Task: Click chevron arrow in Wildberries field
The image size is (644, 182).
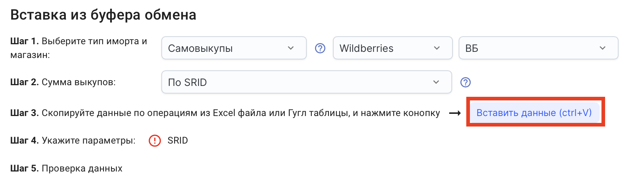Action: (x=437, y=48)
